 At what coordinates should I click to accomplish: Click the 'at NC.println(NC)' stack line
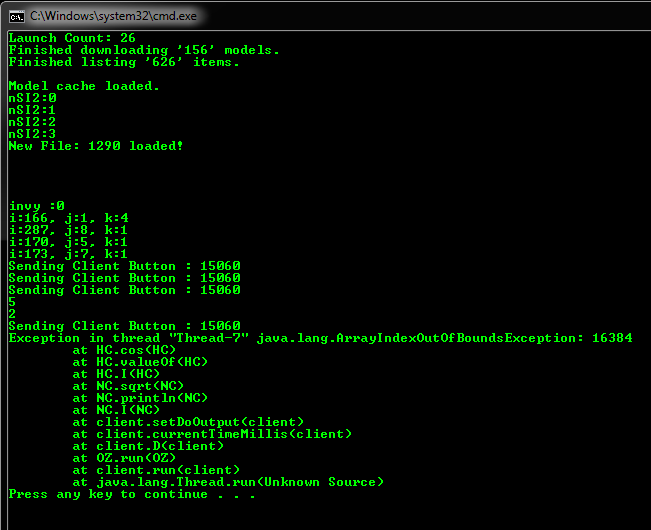click(x=140, y=398)
